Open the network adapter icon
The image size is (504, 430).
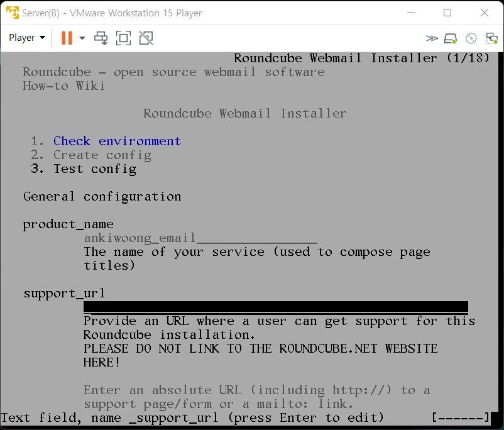click(491, 38)
